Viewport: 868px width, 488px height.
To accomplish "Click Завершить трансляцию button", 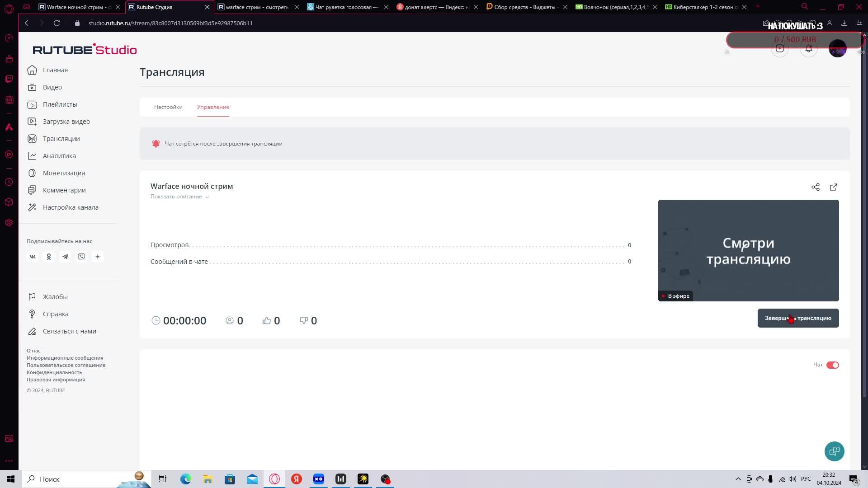I will point(798,318).
